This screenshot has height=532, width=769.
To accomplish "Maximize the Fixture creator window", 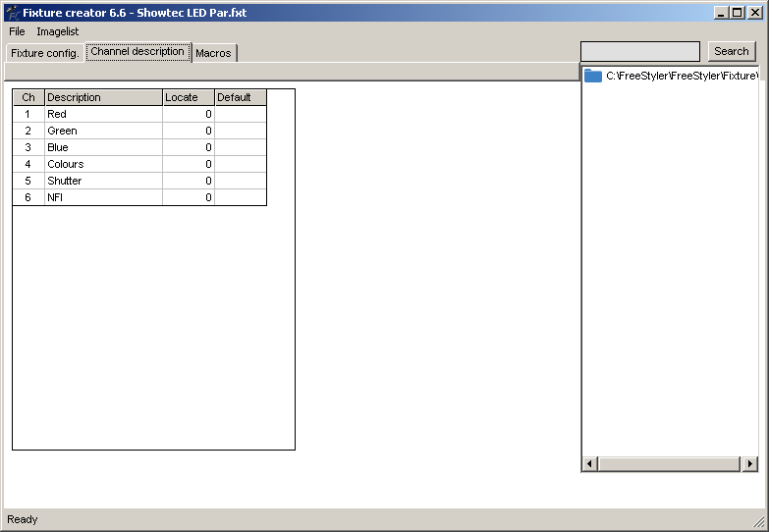I will click(738, 13).
